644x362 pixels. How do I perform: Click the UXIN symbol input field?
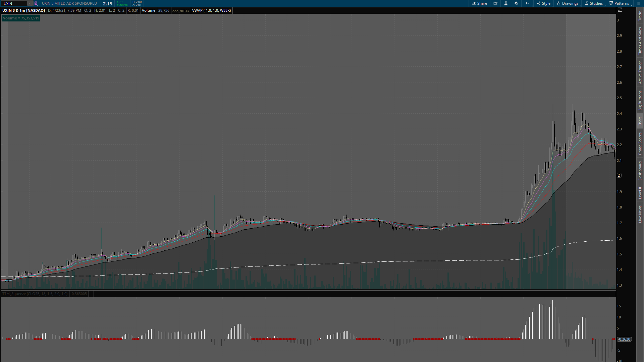point(14,3)
